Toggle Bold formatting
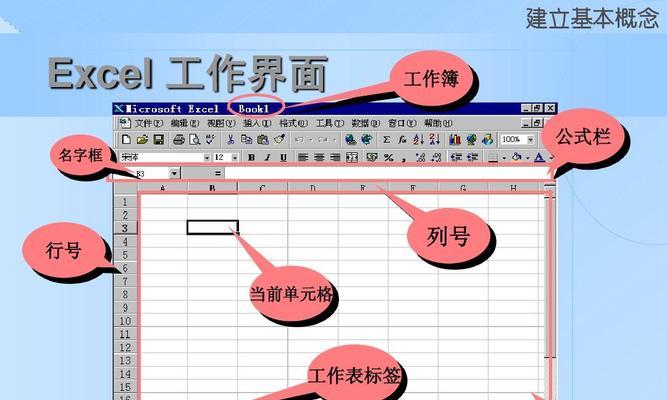This screenshot has width=667, height=400. click(x=251, y=157)
